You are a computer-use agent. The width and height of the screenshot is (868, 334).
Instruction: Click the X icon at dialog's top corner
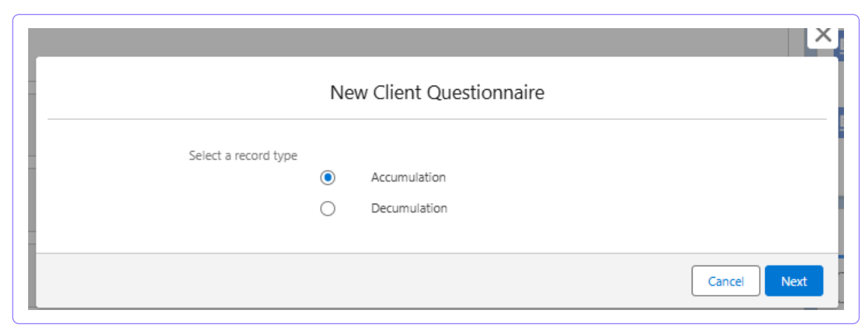point(823,35)
